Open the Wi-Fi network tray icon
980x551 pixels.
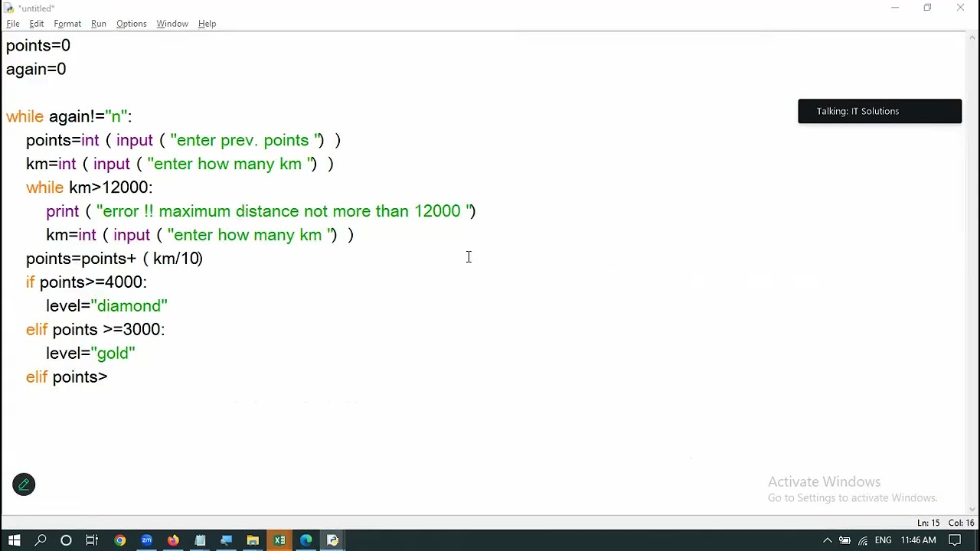coord(863,540)
